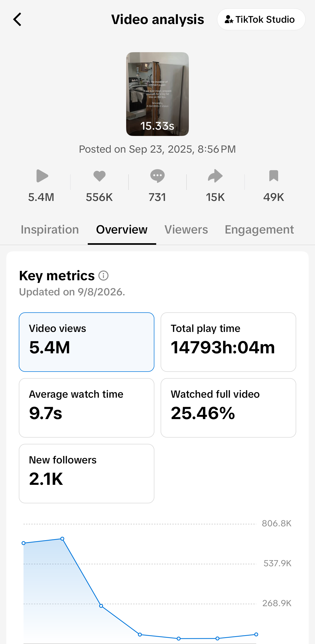
Task: Select the Overview tab
Action: pyautogui.click(x=122, y=230)
